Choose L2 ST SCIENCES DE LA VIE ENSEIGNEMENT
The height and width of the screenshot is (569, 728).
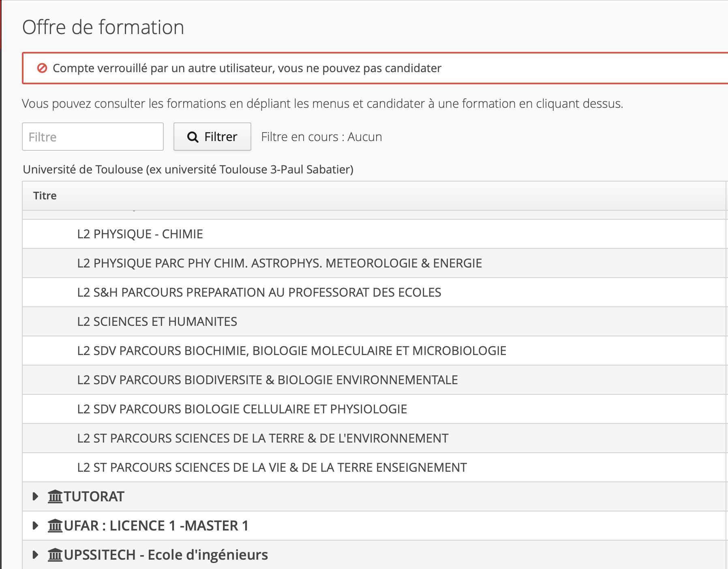click(x=272, y=468)
